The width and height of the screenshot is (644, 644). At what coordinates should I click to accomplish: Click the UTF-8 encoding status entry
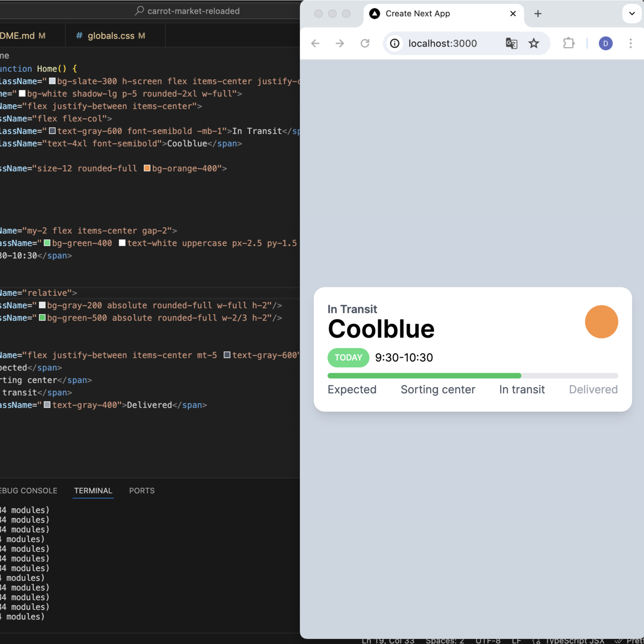(x=488, y=641)
